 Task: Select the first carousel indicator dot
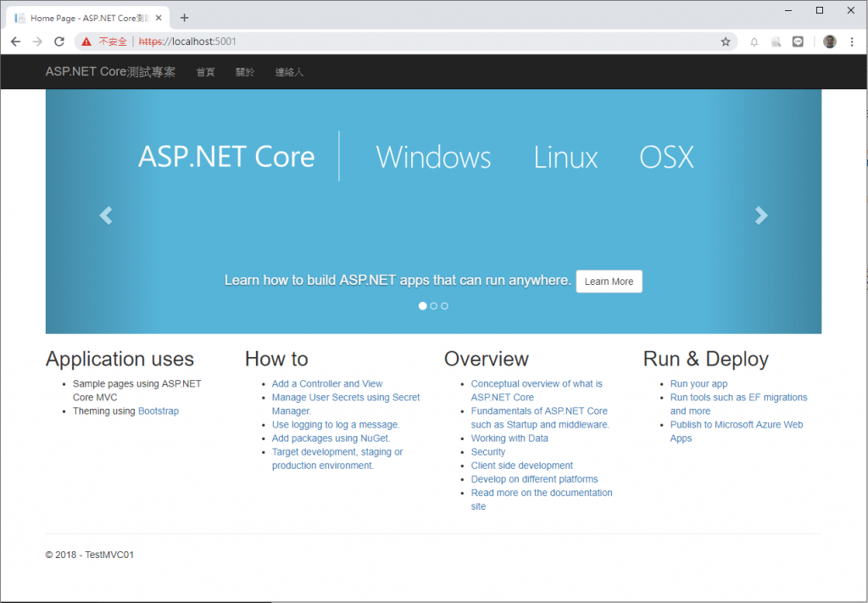[x=423, y=305]
